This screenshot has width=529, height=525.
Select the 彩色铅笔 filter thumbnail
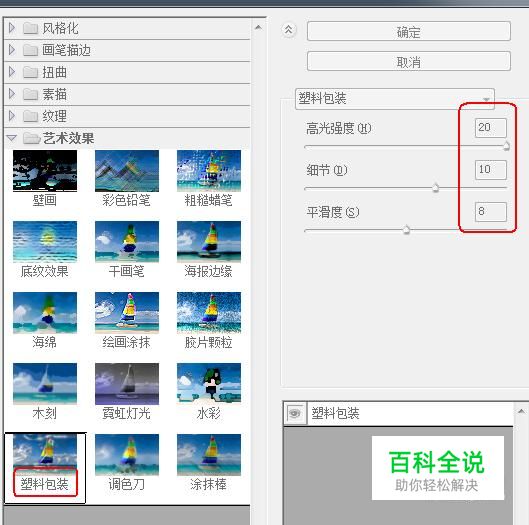pyautogui.click(x=127, y=171)
